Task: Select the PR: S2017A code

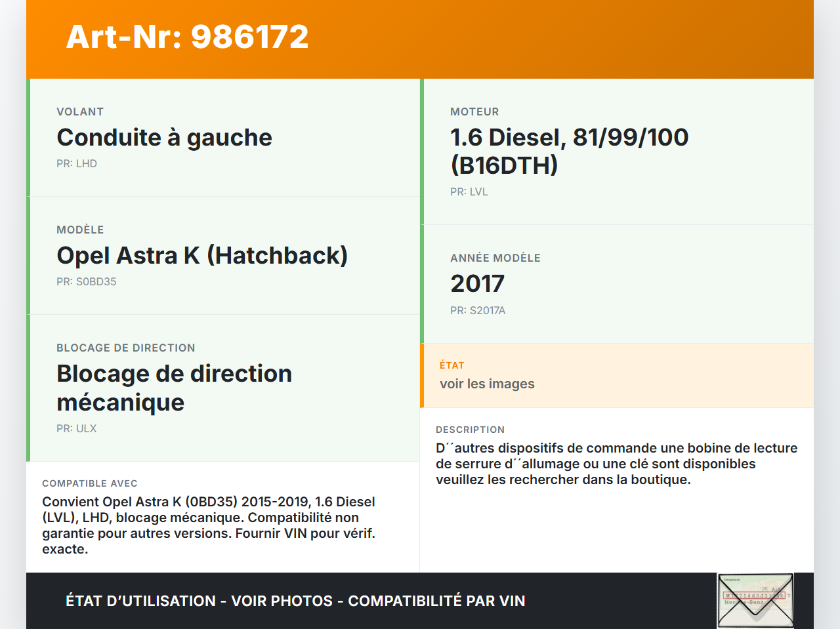Action: pyautogui.click(x=478, y=310)
